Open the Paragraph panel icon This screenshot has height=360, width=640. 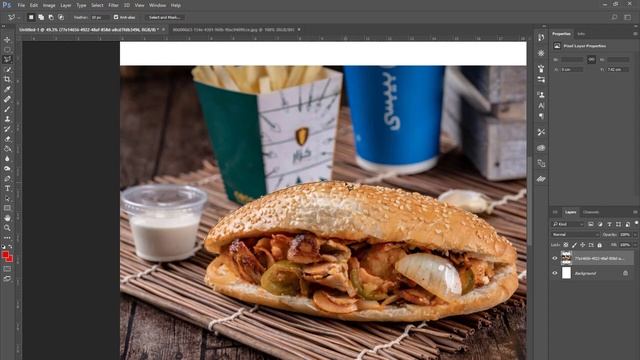[x=541, y=116]
